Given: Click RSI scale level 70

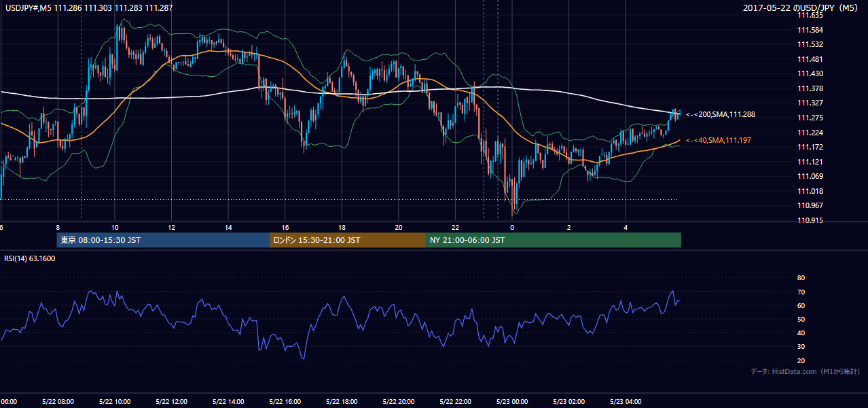Looking at the screenshot, I should (x=801, y=292).
